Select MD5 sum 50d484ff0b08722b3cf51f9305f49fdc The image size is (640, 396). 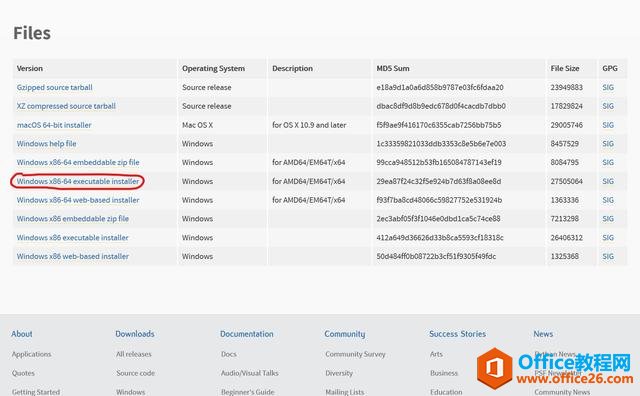436,256
